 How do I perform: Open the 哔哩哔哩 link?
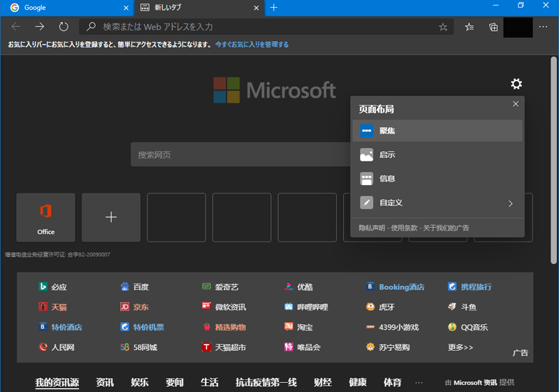306,307
